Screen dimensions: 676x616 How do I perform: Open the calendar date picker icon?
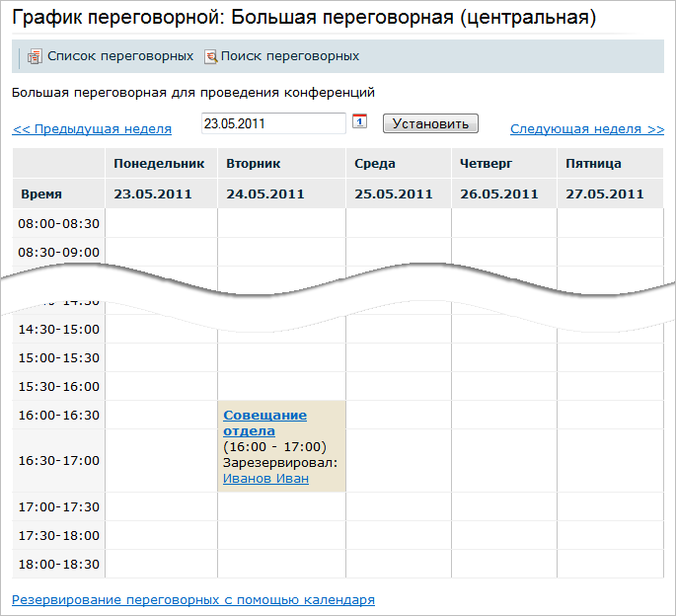point(360,122)
